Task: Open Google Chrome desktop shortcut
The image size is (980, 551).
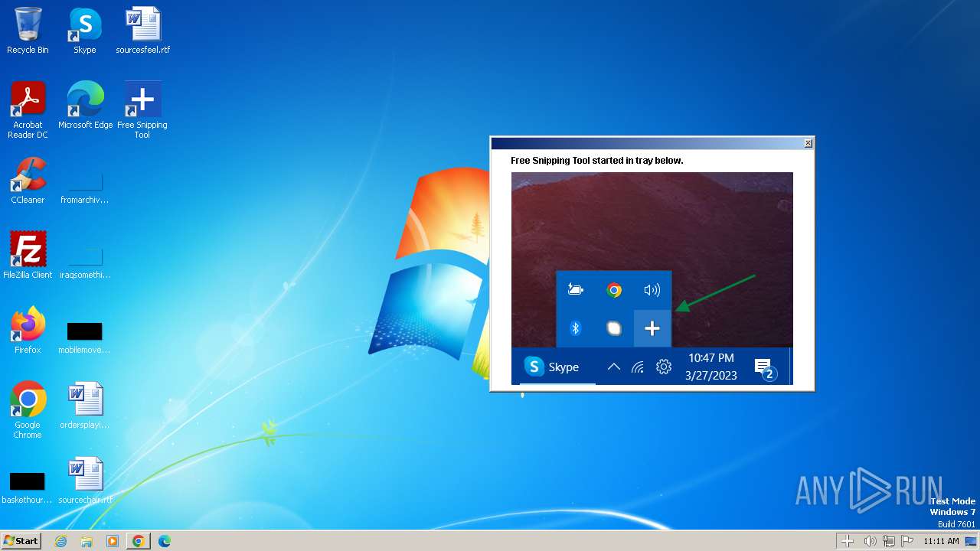Action: click(x=28, y=409)
